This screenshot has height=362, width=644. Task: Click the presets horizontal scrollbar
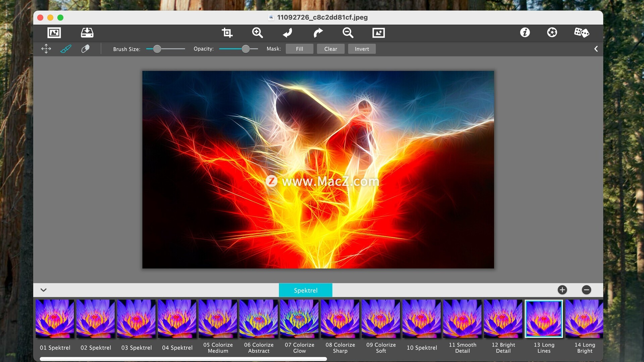(183, 359)
